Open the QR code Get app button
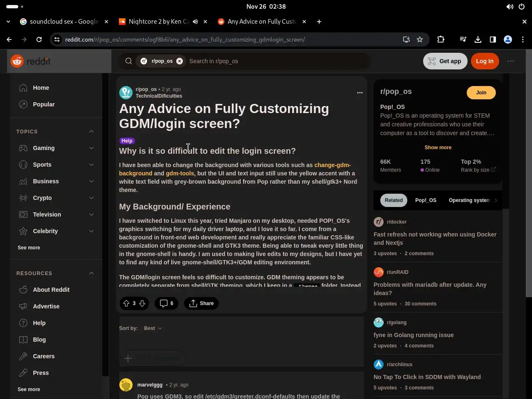This screenshot has height=399, width=532. tap(445, 61)
